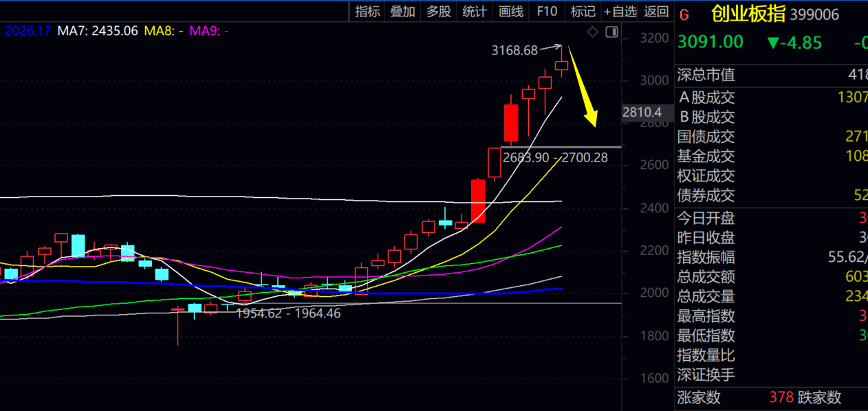Click the 标记 mark button
The height and width of the screenshot is (411, 868).
point(583,11)
